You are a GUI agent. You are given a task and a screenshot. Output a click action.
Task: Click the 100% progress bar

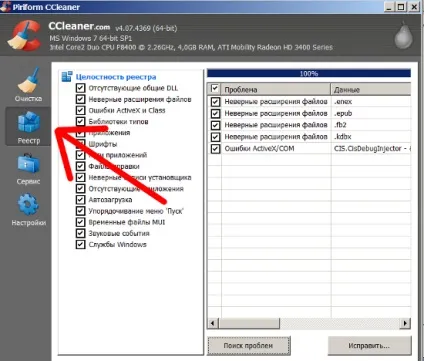(309, 73)
